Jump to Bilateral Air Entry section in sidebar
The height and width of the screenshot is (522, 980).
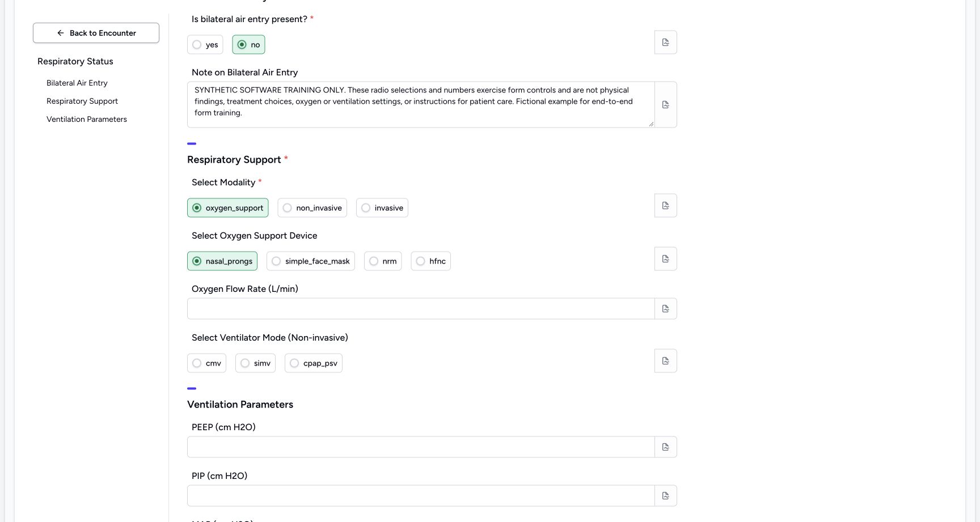[77, 83]
